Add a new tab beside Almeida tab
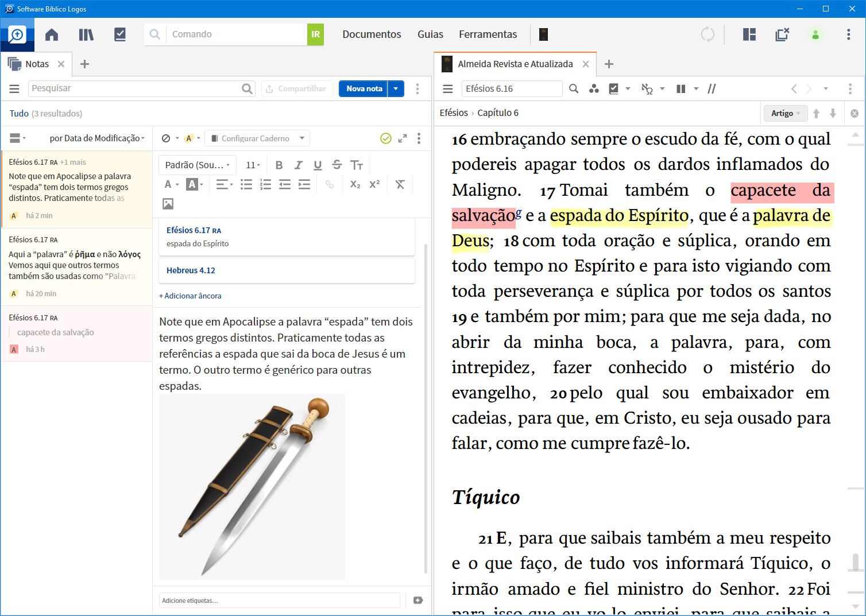866x616 pixels. 609,64
